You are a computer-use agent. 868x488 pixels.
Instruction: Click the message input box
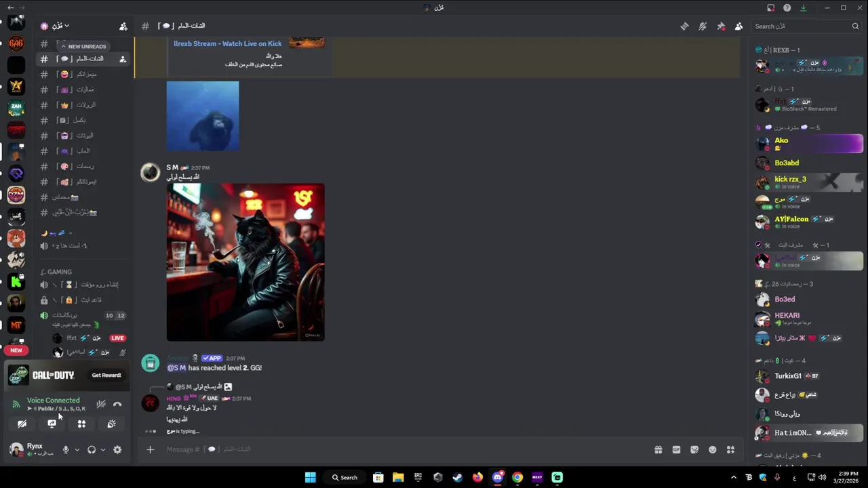(407, 449)
